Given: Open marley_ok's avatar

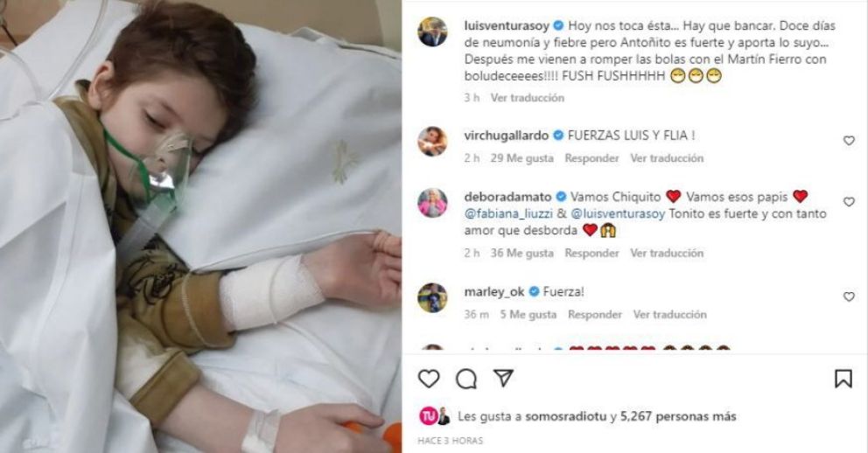Looking at the screenshot, I should 432,297.
